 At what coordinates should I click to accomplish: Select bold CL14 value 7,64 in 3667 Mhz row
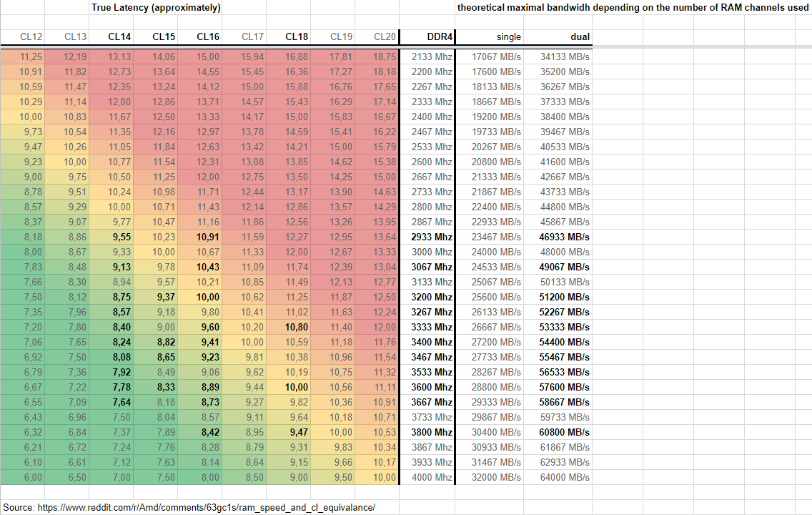112,402
